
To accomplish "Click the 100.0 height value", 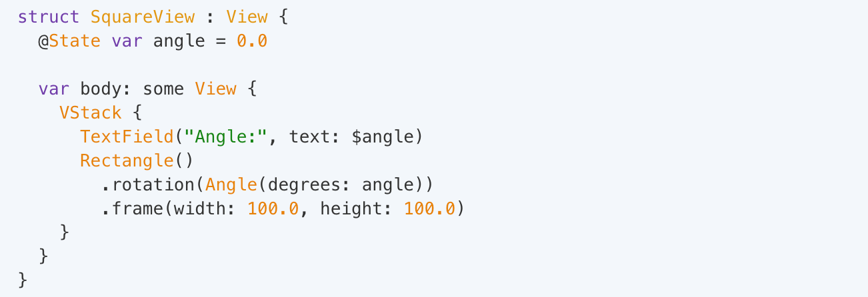I will [429, 209].
